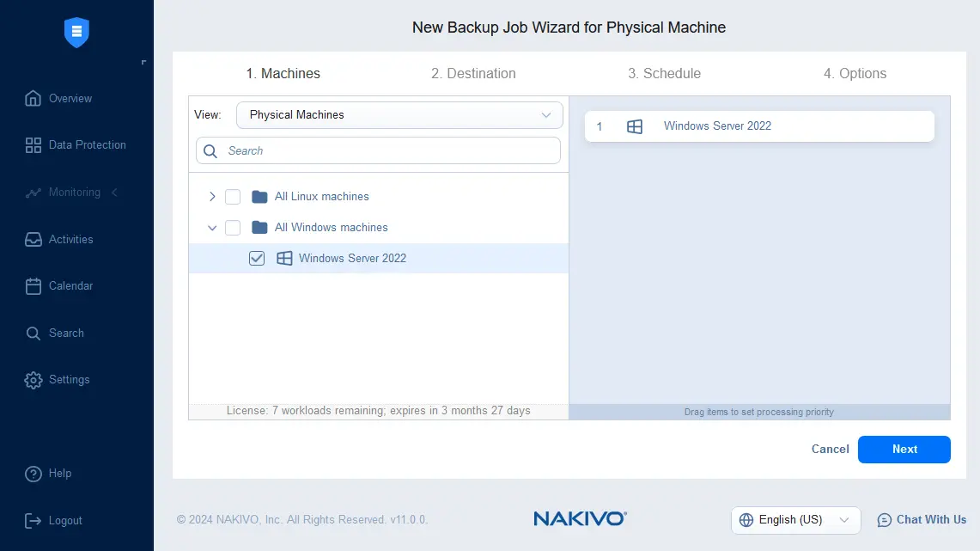Click the Logout arrow icon
Viewport: 980px width, 551px height.
coord(33,520)
